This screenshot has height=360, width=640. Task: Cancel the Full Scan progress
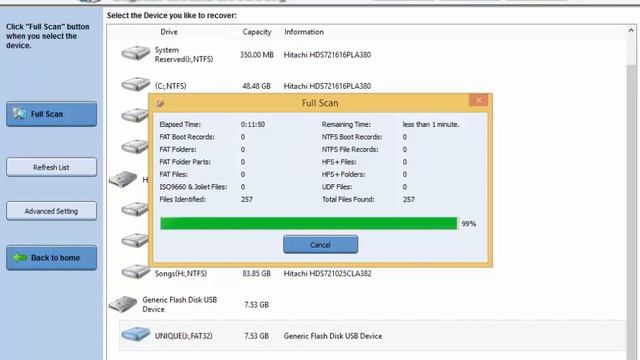click(x=320, y=244)
